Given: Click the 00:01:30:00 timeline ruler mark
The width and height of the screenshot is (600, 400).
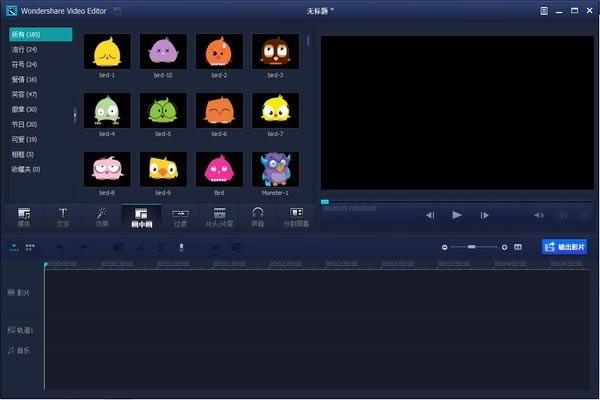Looking at the screenshot, I should pyautogui.click(x=229, y=264).
